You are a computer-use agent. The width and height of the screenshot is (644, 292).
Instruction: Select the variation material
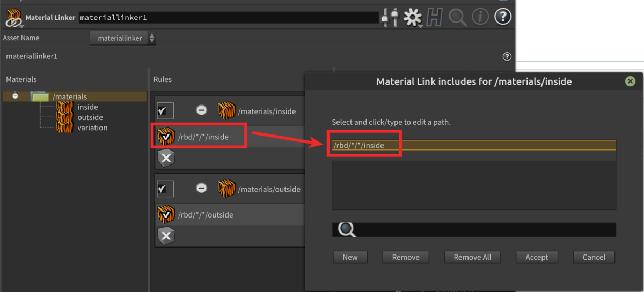point(92,128)
